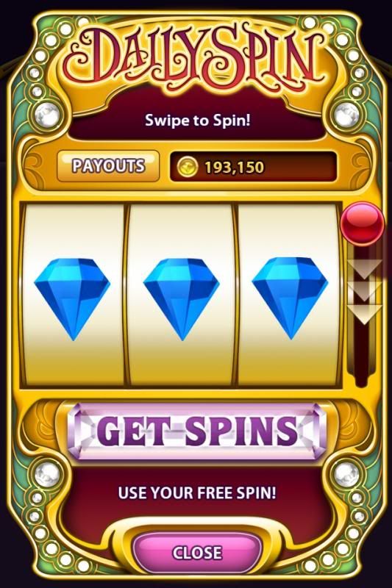The image size is (392, 588).
Task: Tap the USE YOUR FREE SPIN! message
Action: (197, 492)
